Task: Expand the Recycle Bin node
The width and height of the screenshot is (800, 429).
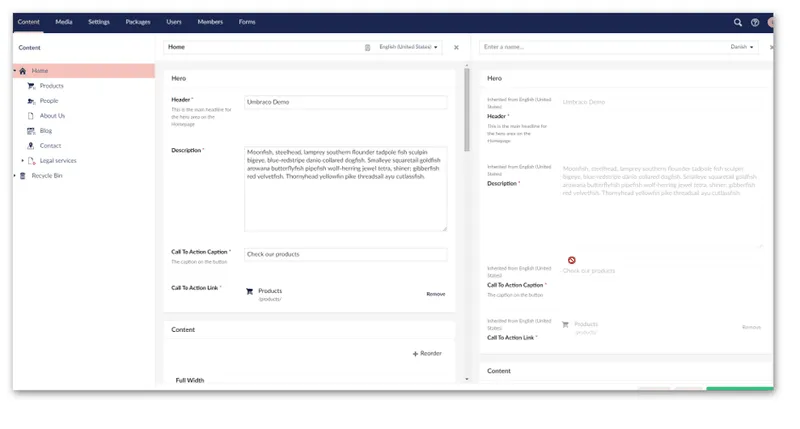Action: click(15, 175)
